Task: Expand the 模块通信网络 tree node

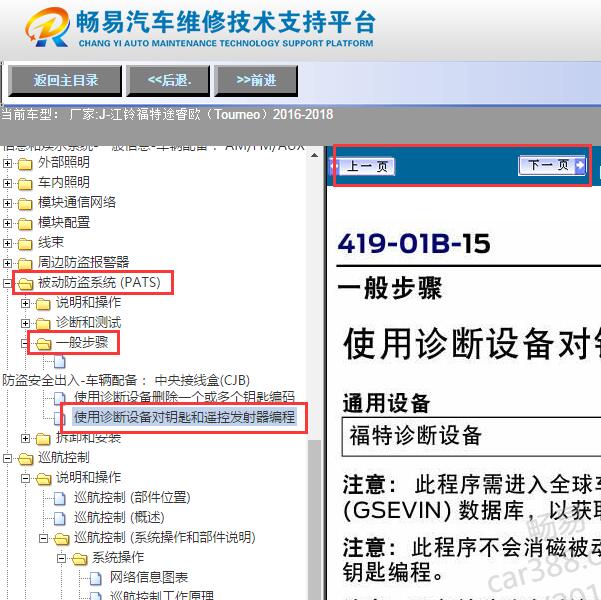Action: coord(7,203)
